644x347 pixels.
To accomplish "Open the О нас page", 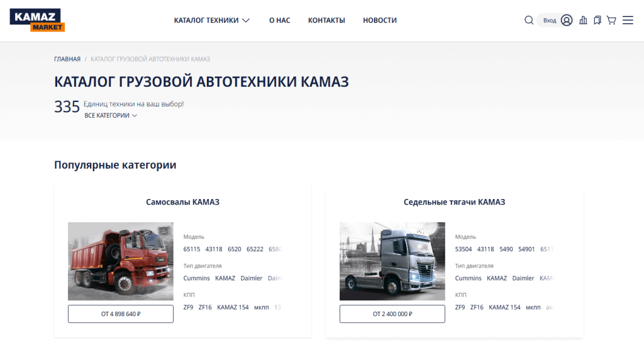I will [x=280, y=20].
